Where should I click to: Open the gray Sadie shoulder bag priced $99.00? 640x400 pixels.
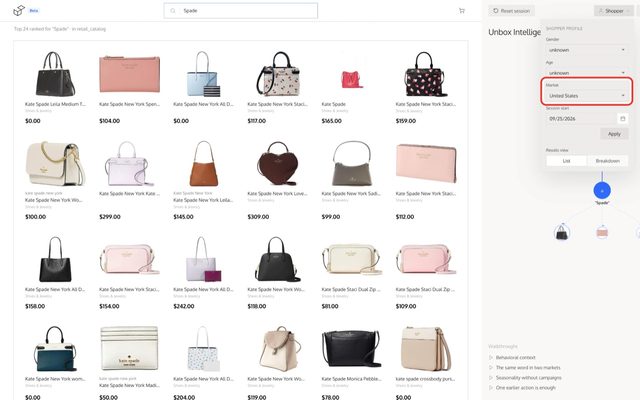[x=352, y=163]
